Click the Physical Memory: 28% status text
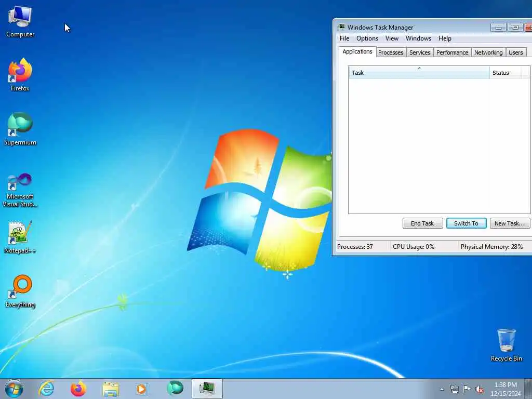The width and height of the screenshot is (532, 399). [x=491, y=247]
